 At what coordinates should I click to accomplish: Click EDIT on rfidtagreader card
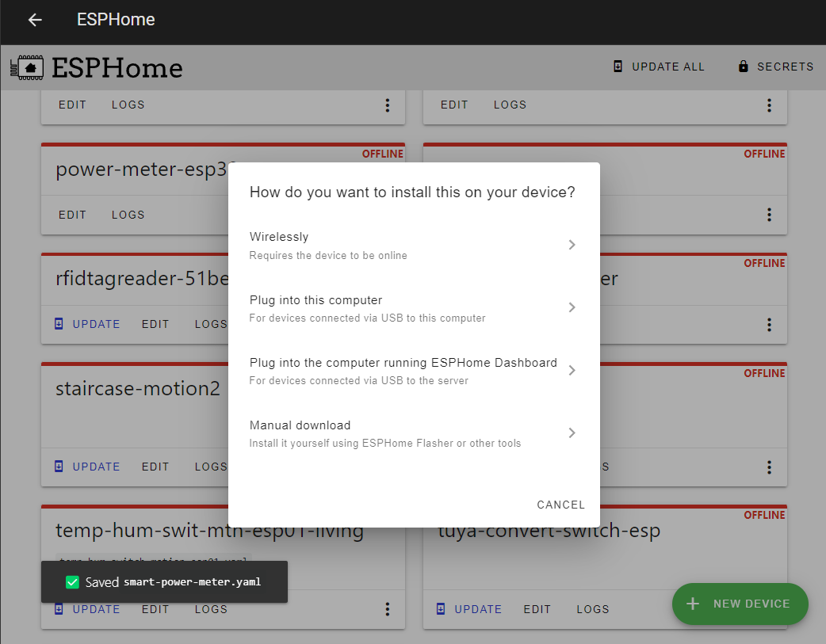[155, 324]
